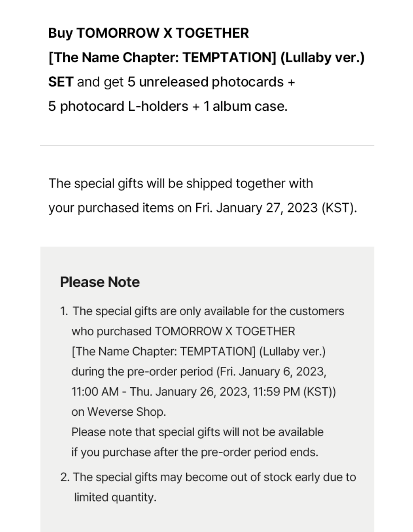Click the "on Weverse Shop." text
Screen dimensions: 413x532
[x=118, y=412]
